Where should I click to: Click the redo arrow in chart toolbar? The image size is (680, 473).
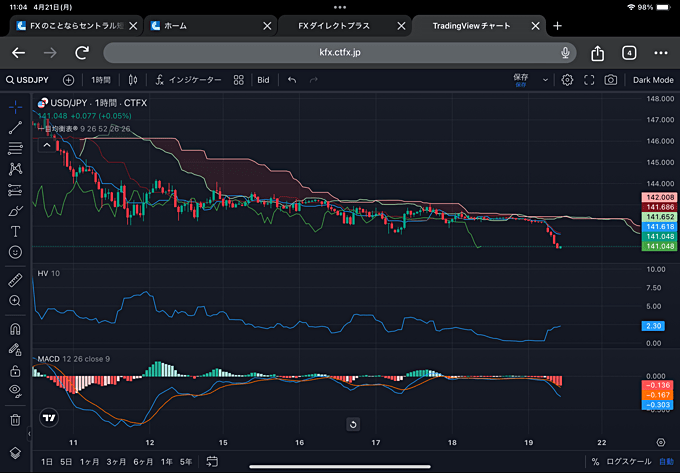(314, 80)
